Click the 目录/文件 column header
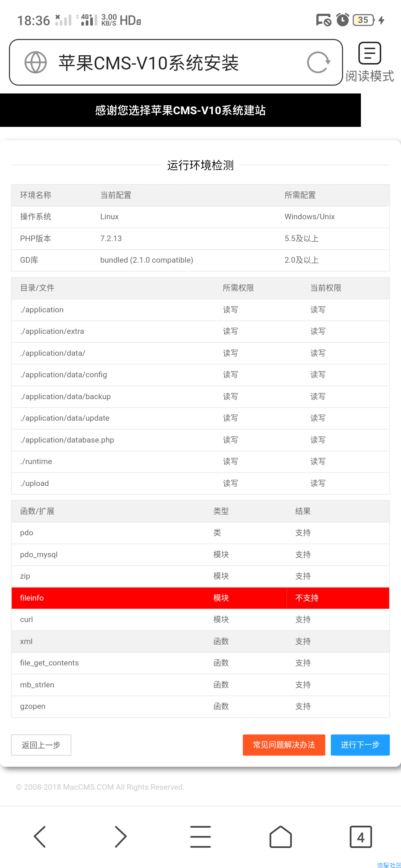The width and height of the screenshot is (401, 868). point(37,288)
